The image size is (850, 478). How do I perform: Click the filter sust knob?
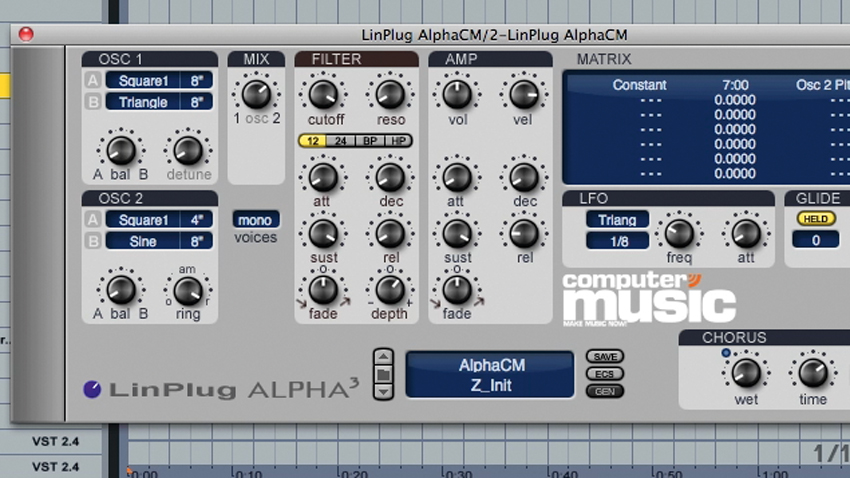323,234
